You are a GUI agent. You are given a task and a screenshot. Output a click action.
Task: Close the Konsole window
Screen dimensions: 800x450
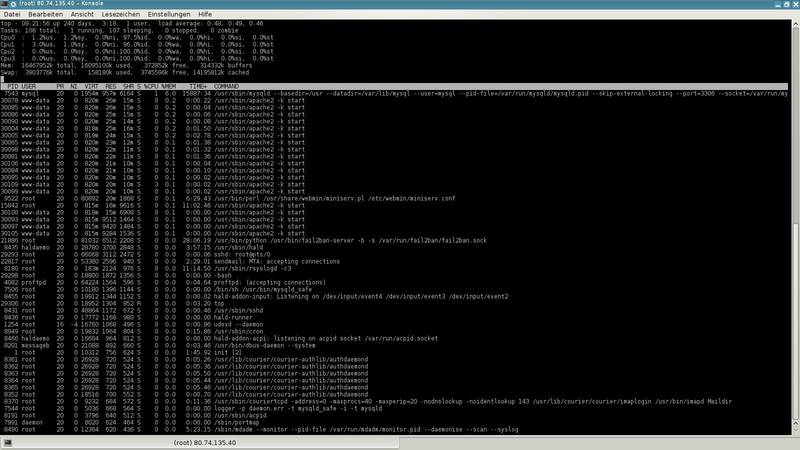(795, 4)
